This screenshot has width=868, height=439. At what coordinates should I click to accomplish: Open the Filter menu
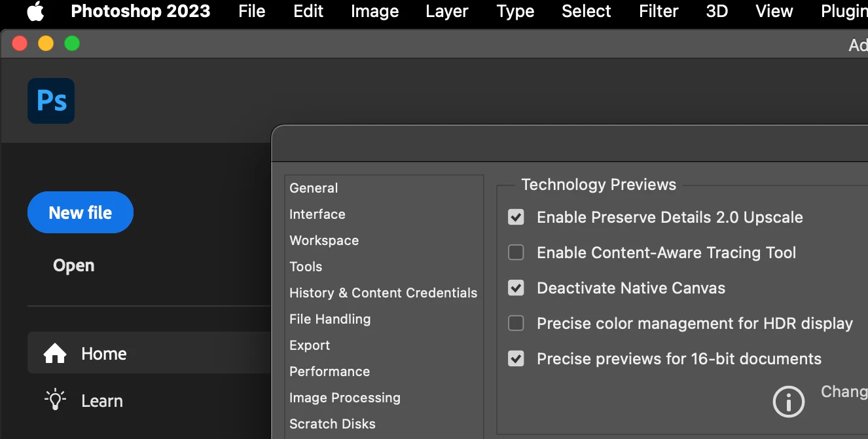(659, 11)
